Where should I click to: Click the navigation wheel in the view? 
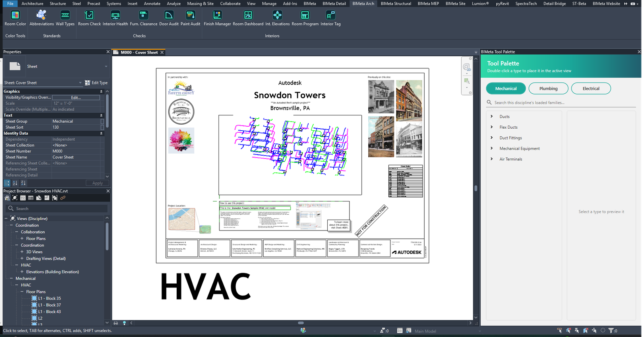(x=466, y=67)
